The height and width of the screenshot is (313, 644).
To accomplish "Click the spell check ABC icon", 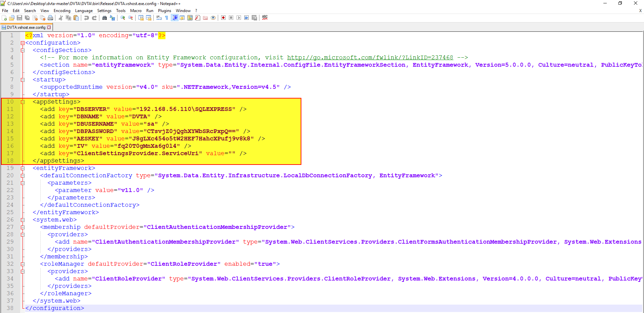I will [265, 17].
